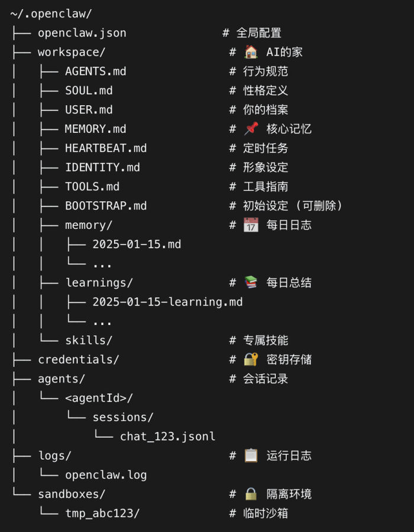The width and height of the screenshot is (414, 532).
Task: Click the books emoji beside learnings folder
Action: (251, 283)
